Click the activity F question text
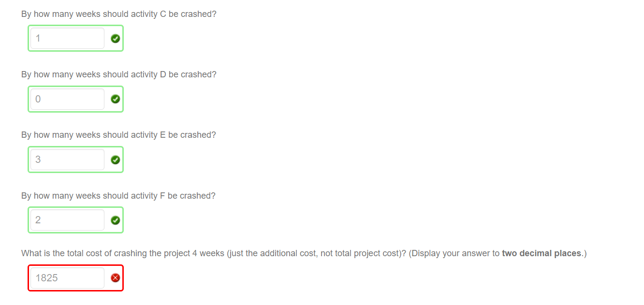The image size is (644, 305). [118, 195]
